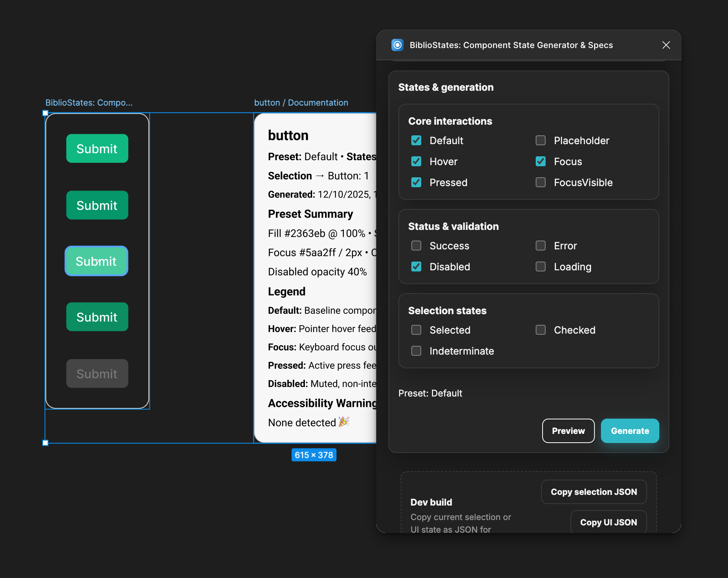Image resolution: width=728 pixels, height=578 pixels.
Task: Uncheck the Default interaction state
Action: click(x=416, y=140)
